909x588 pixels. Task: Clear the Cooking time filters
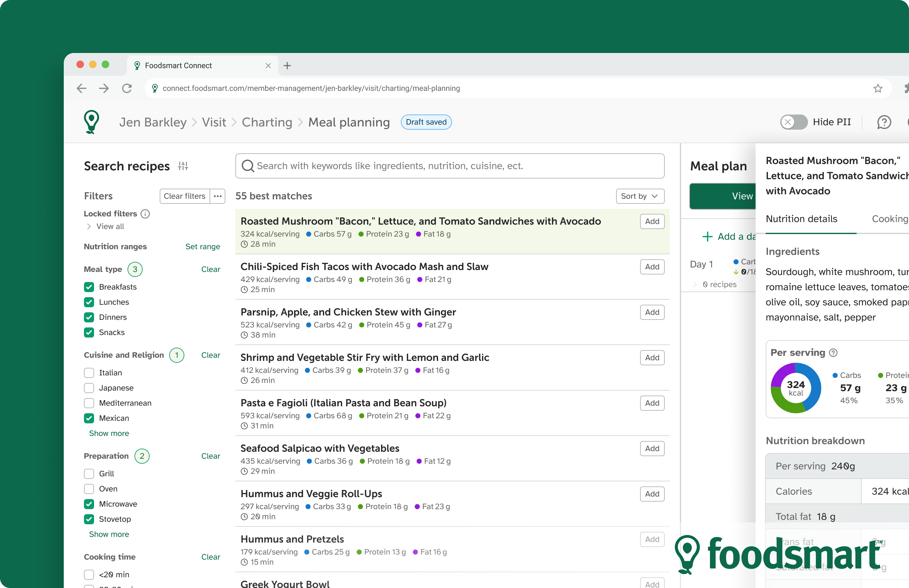point(211,557)
